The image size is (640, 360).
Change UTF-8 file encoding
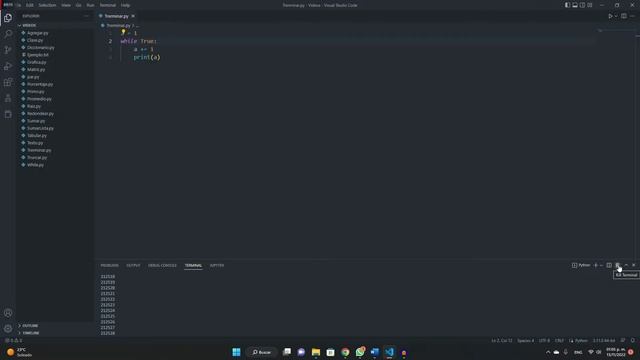544,340
